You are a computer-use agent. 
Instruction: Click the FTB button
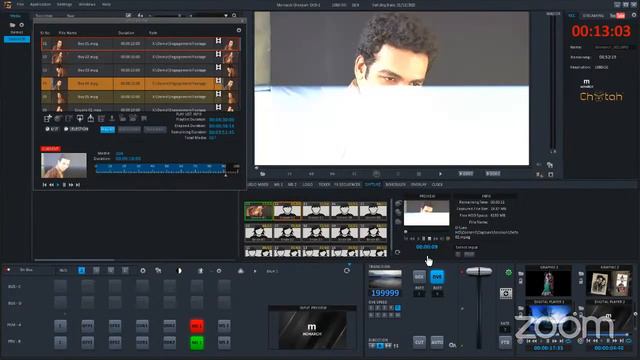point(505,342)
